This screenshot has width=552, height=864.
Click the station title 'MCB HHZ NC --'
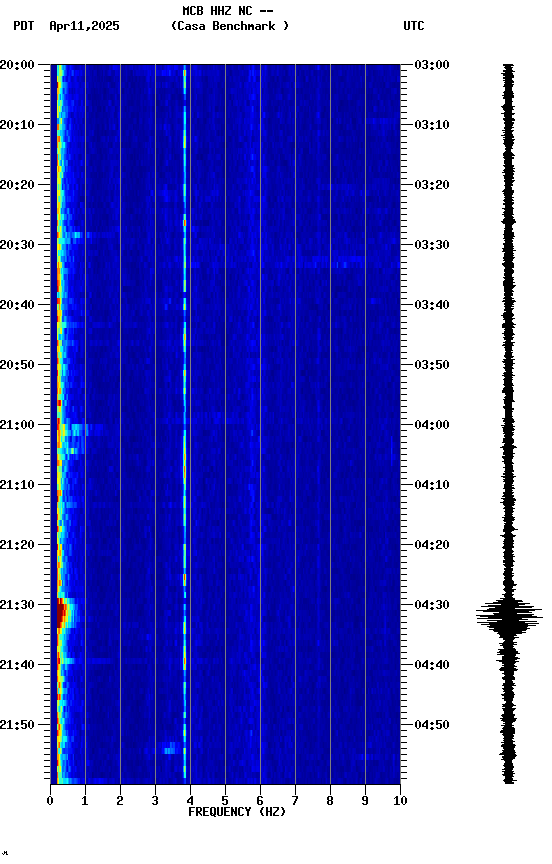pyautogui.click(x=228, y=10)
